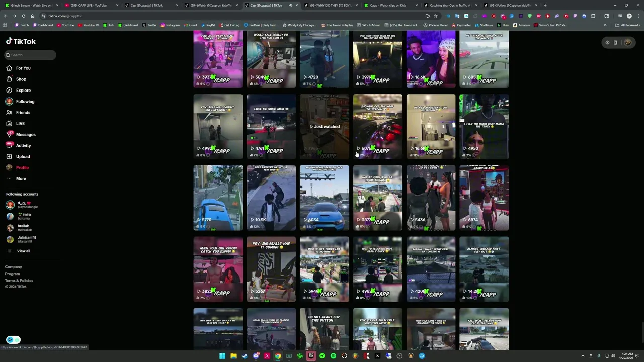644x362 pixels.
Task: Expand the More sidebar menu
Action: click(16, 178)
